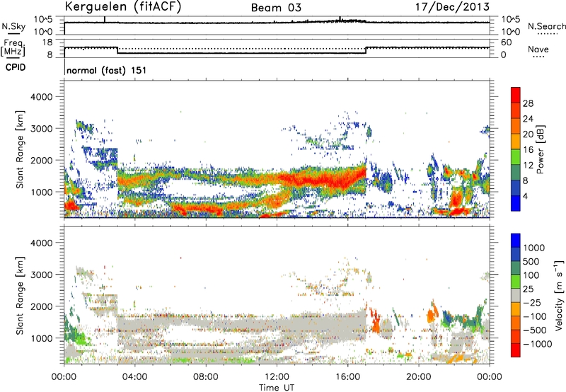Click the '4000' tick on power panel axis
The image size is (566, 392).
click(x=42, y=97)
